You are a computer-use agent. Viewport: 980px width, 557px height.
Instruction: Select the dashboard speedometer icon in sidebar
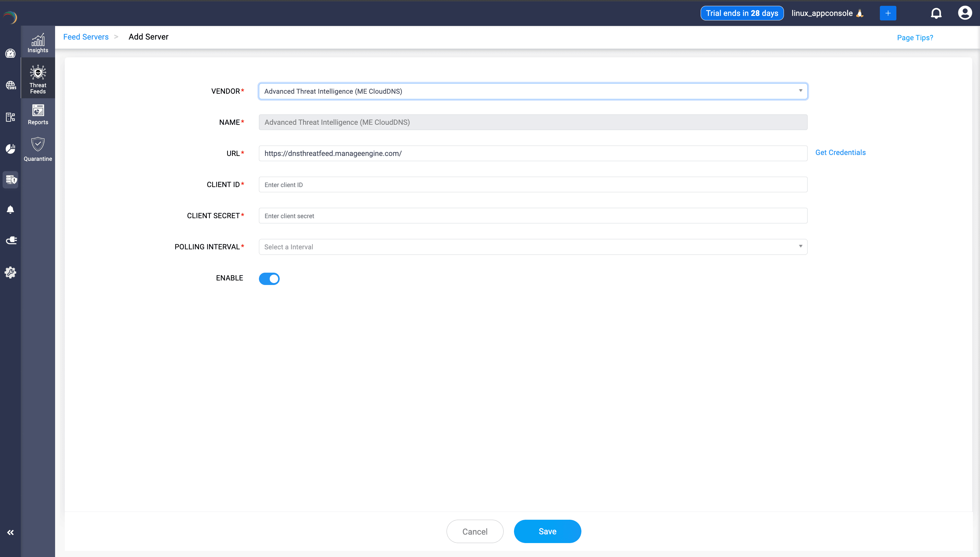10,53
